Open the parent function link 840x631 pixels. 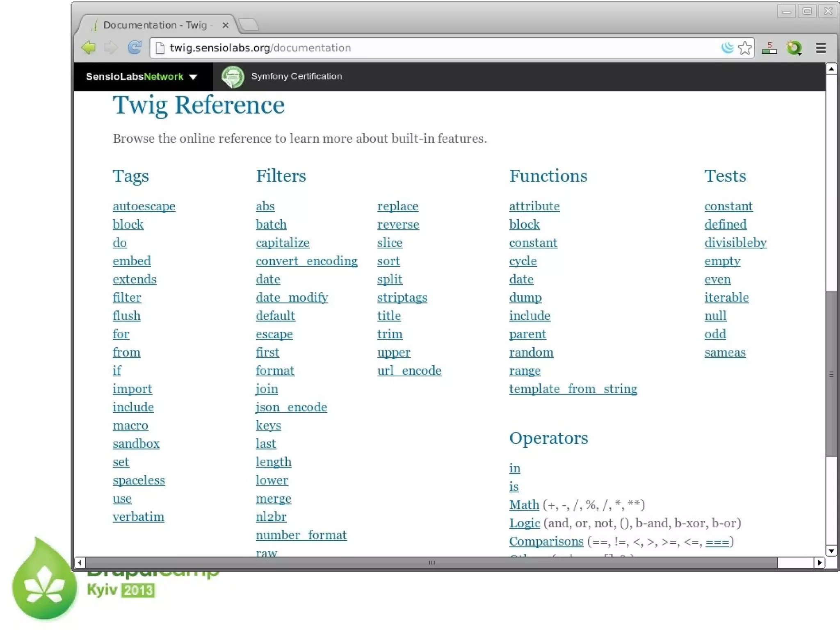coord(527,335)
